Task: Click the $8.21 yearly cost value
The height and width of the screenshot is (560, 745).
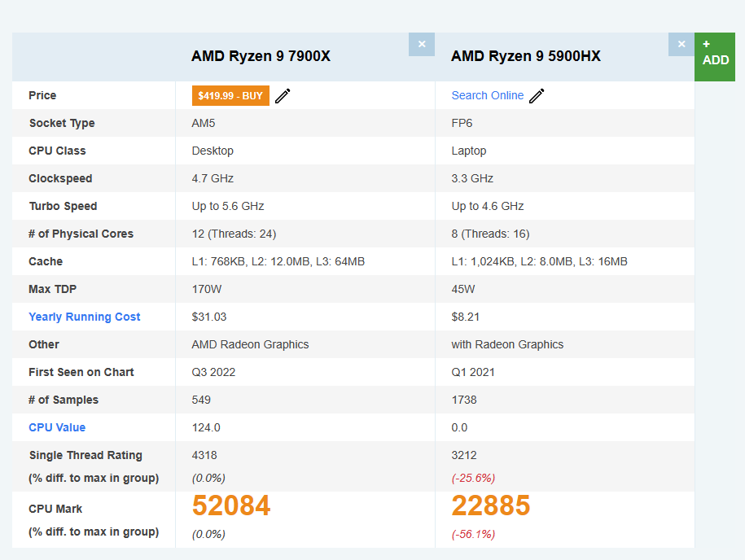Action: tap(466, 317)
